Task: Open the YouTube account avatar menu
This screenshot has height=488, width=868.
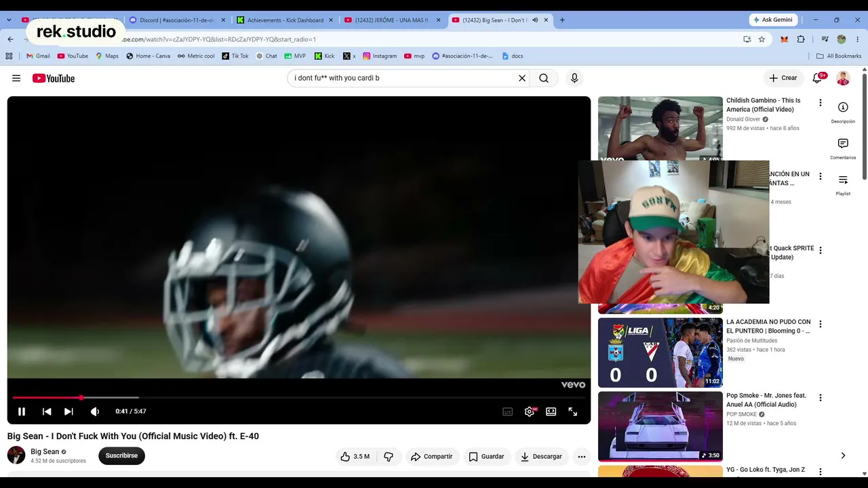Action: [x=843, y=78]
